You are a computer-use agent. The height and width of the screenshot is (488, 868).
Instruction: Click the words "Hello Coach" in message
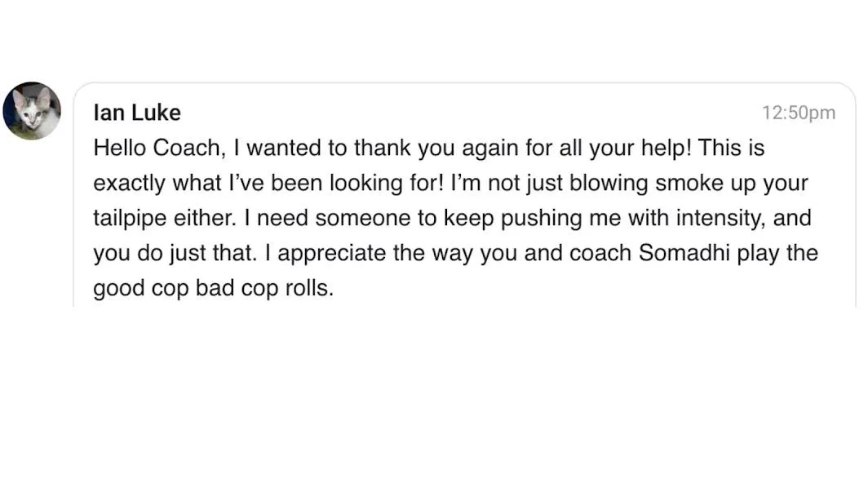click(x=159, y=148)
